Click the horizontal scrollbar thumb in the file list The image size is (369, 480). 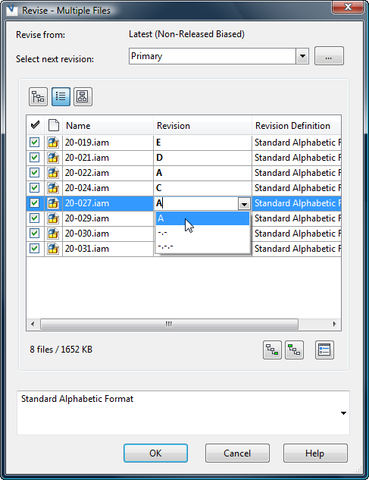tap(169, 324)
